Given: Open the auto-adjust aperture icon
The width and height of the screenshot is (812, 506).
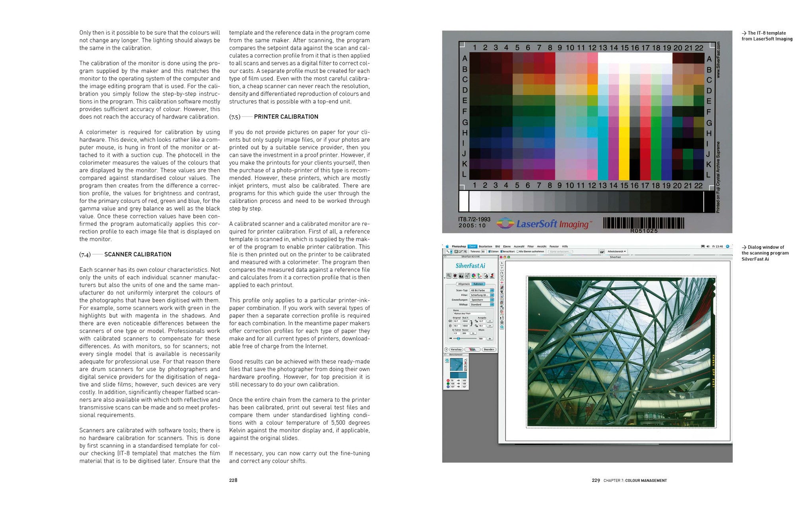Looking at the screenshot, I should (455, 275).
